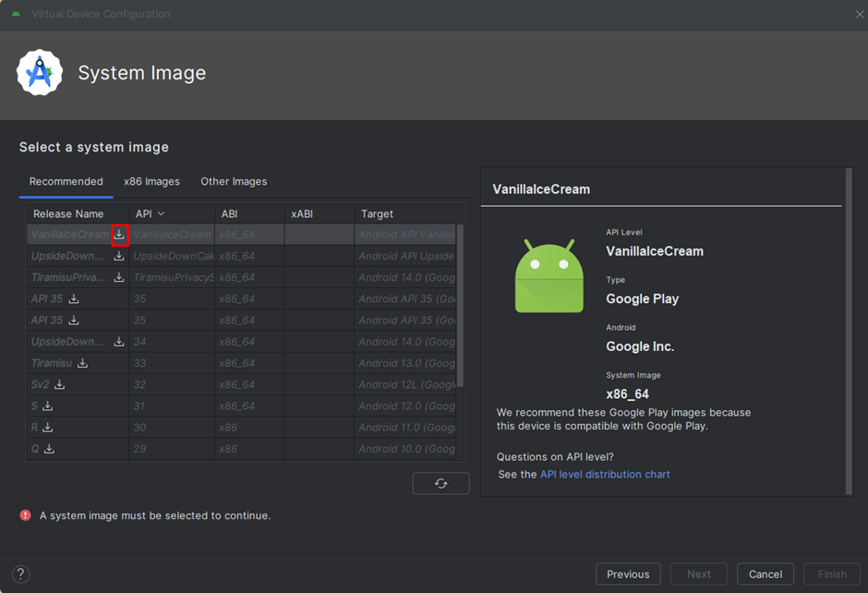Go back with the Previous button

click(628, 575)
